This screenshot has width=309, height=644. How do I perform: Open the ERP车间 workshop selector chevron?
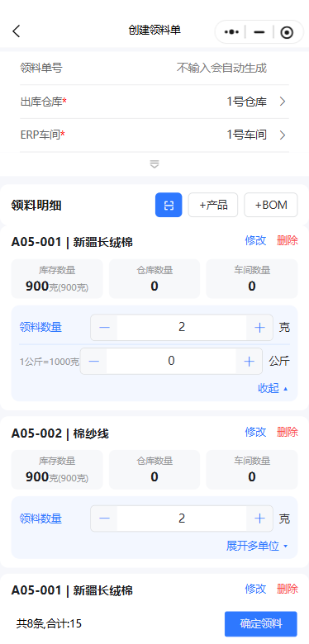(283, 135)
